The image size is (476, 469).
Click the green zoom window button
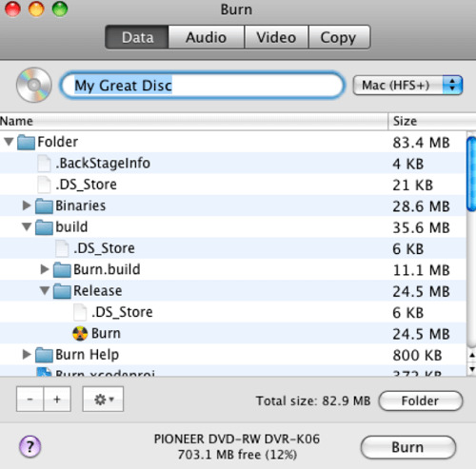pyautogui.click(x=60, y=9)
